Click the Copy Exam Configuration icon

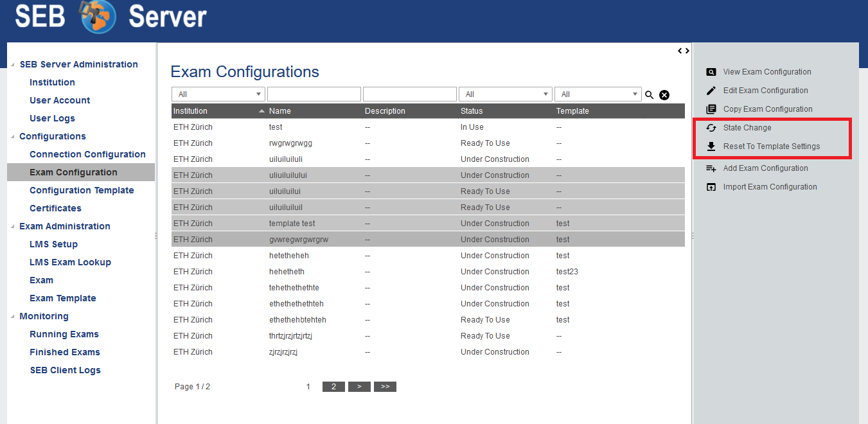[x=711, y=109]
